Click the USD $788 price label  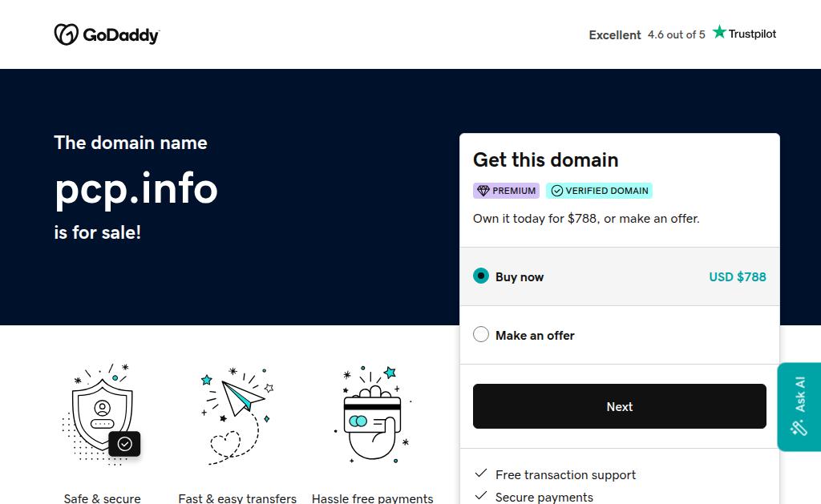737,276
